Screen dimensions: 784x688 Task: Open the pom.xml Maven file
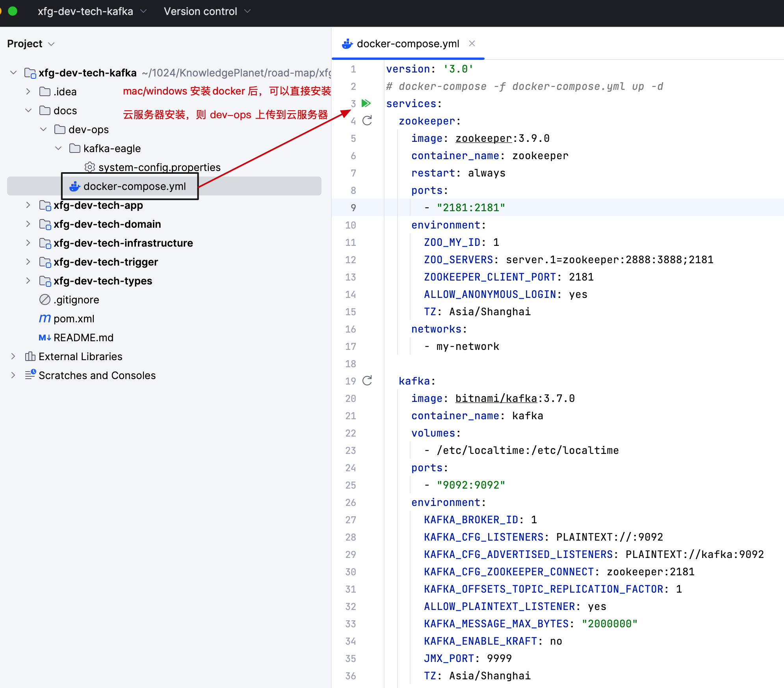pos(74,319)
